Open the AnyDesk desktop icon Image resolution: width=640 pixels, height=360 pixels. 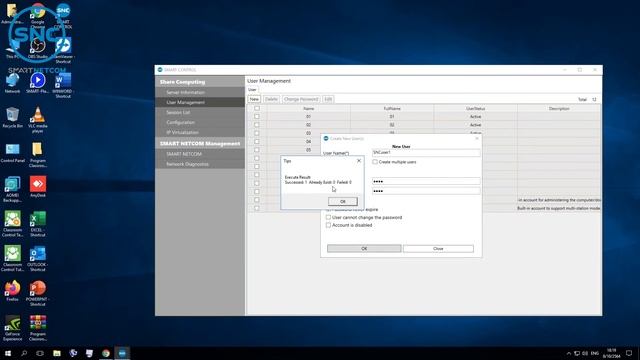pyautogui.click(x=38, y=187)
